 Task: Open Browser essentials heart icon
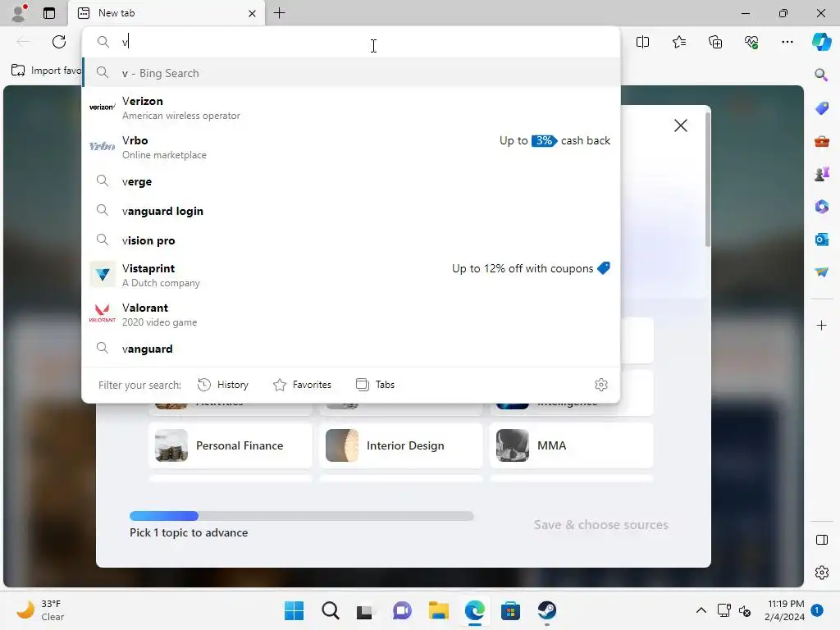[751, 42]
